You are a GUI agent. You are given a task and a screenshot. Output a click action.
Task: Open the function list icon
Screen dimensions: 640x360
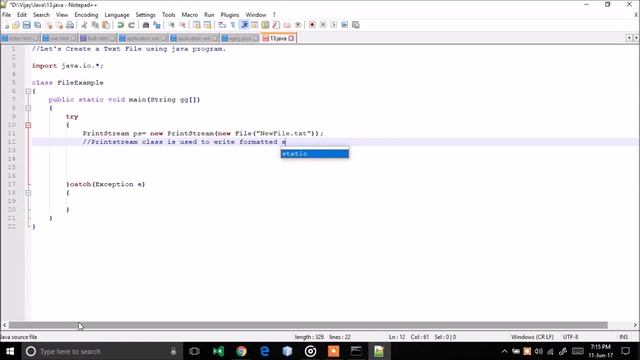[x=276, y=25]
